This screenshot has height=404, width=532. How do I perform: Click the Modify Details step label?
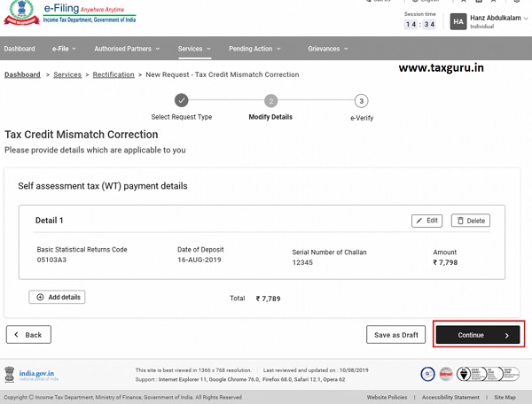pos(270,117)
